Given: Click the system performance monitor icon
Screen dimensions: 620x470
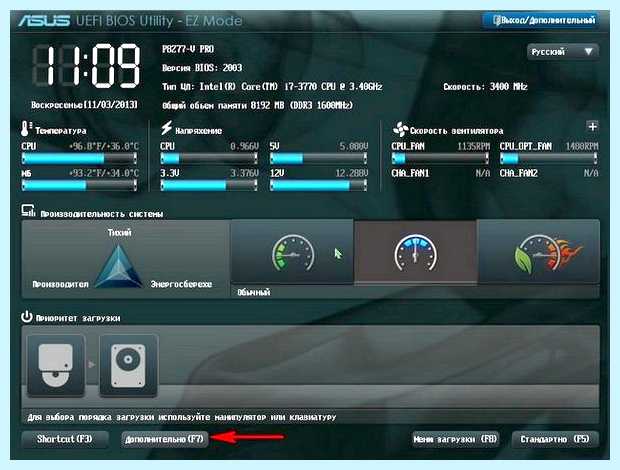Looking at the screenshot, I should point(28,210).
